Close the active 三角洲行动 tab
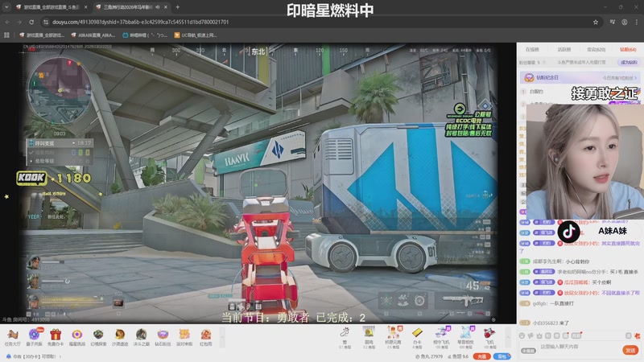644x362 pixels. (x=166, y=7)
